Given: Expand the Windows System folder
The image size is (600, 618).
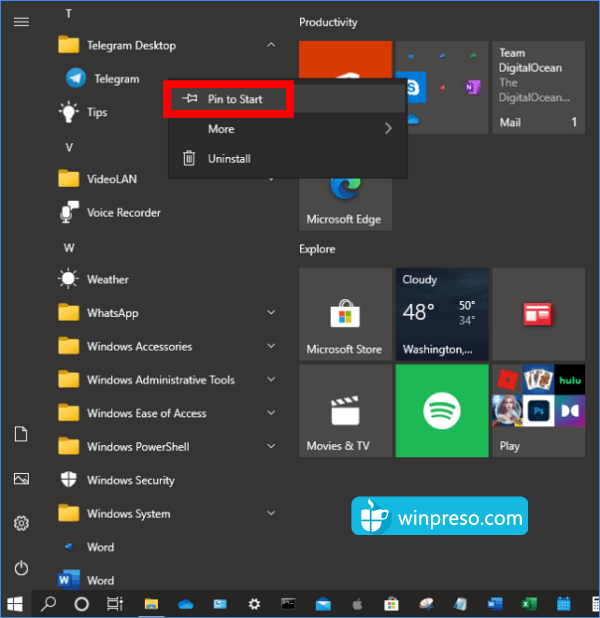Looking at the screenshot, I should [x=271, y=514].
